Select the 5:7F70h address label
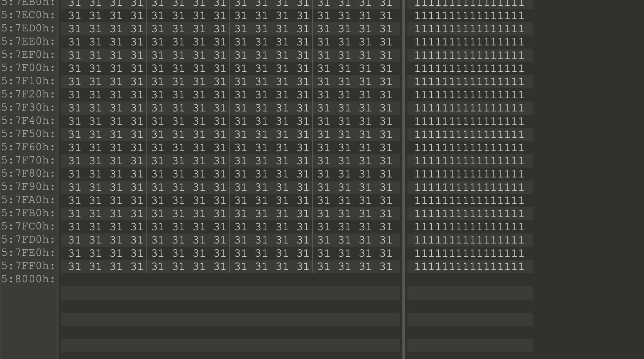Image resolution: width=644 pixels, height=359 pixels. coord(28,161)
